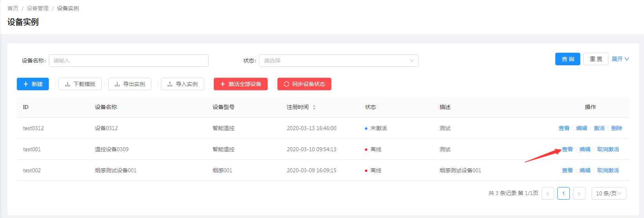Open the 状态 select dropdown
The width and height of the screenshot is (644, 218).
(x=338, y=61)
